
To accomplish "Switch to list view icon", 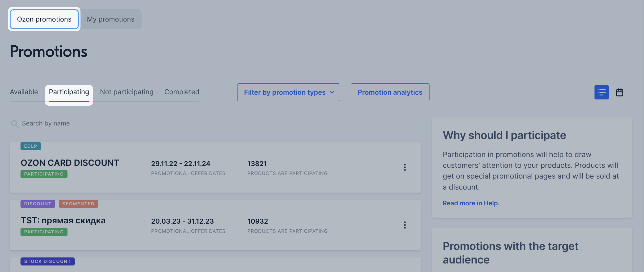I will (x=601, y=93).
